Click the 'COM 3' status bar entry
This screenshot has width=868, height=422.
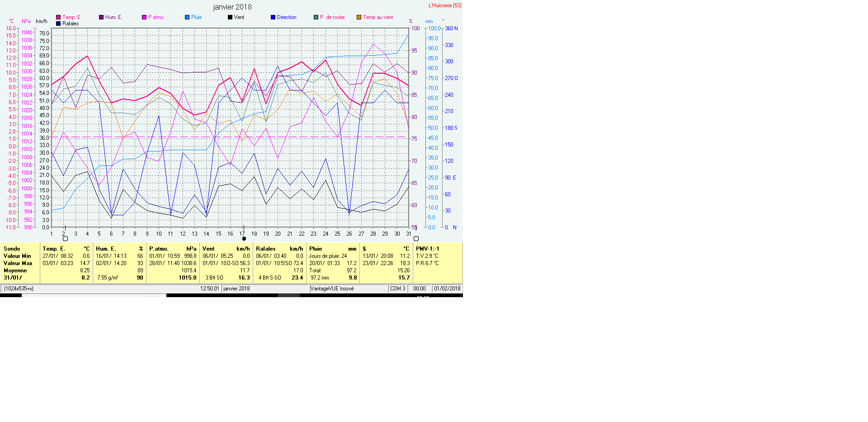click(x=398, y=289)
